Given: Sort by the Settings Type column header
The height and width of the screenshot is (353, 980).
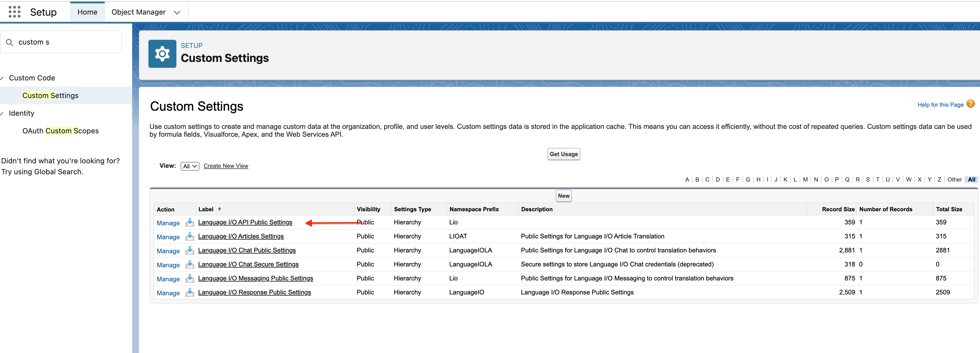Looking at the screenshot, I should coord(412,209).
